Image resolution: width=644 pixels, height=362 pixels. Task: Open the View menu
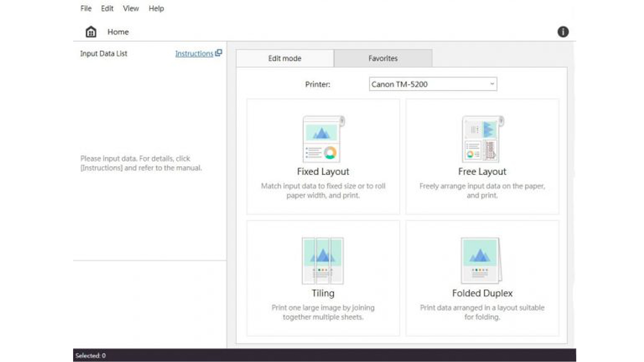pyautogui.click(x=131, y=8)
